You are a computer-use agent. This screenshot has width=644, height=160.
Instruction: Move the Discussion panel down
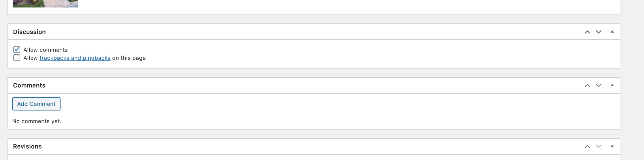[598, 32]
